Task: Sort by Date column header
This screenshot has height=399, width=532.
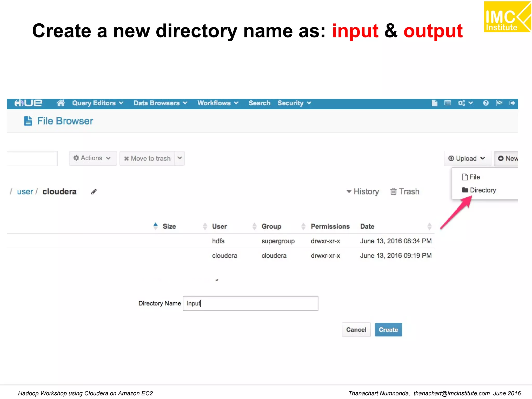Action: 367,227
